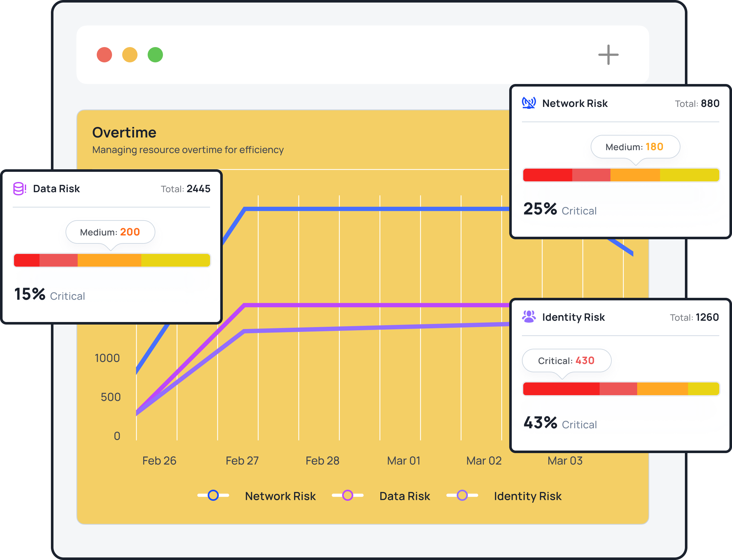Click the green window dot

tap(155, 55)
